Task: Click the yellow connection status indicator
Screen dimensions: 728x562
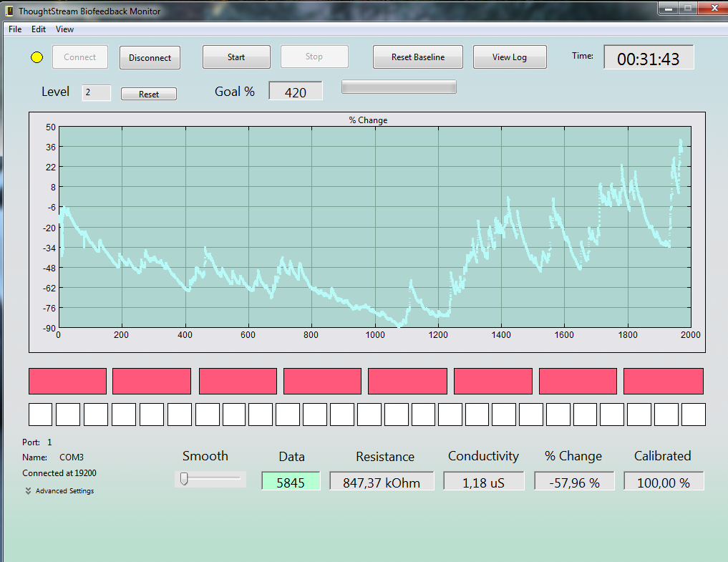Action: [37, 57]
